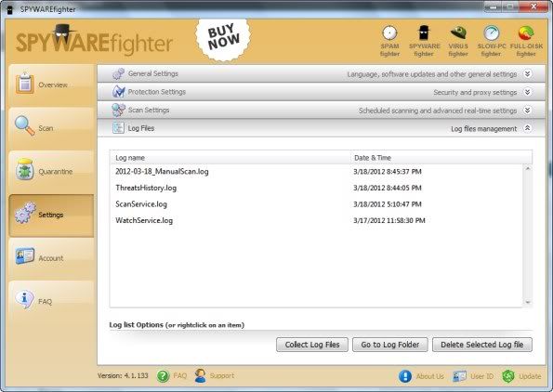Click the Log Files document icon
The image size is (553, 392).
[x=118, y=128]
